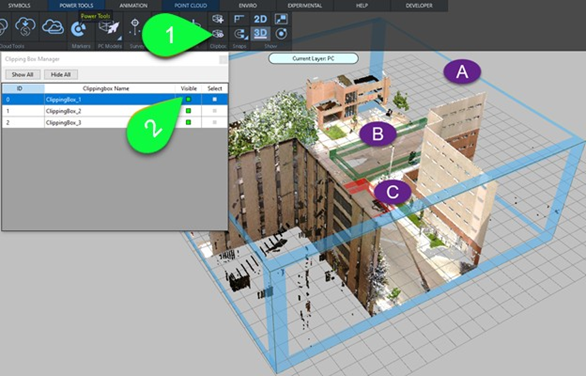The width and height of the screenshot is (586, 376).
Task: Click the cloud download purchase icon
Action: pyautogui.click(x=25, y=27)
